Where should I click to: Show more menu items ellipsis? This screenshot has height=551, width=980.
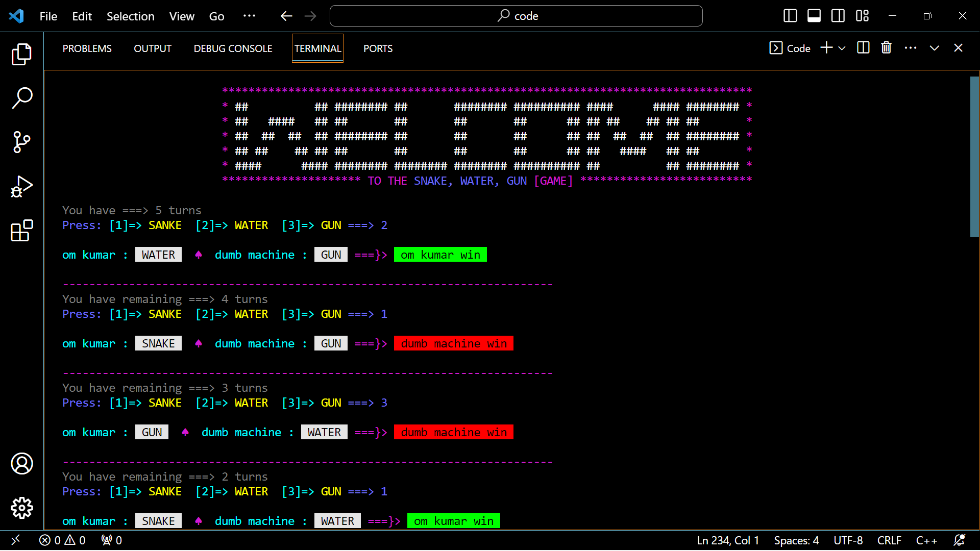(x=249, y=16)
